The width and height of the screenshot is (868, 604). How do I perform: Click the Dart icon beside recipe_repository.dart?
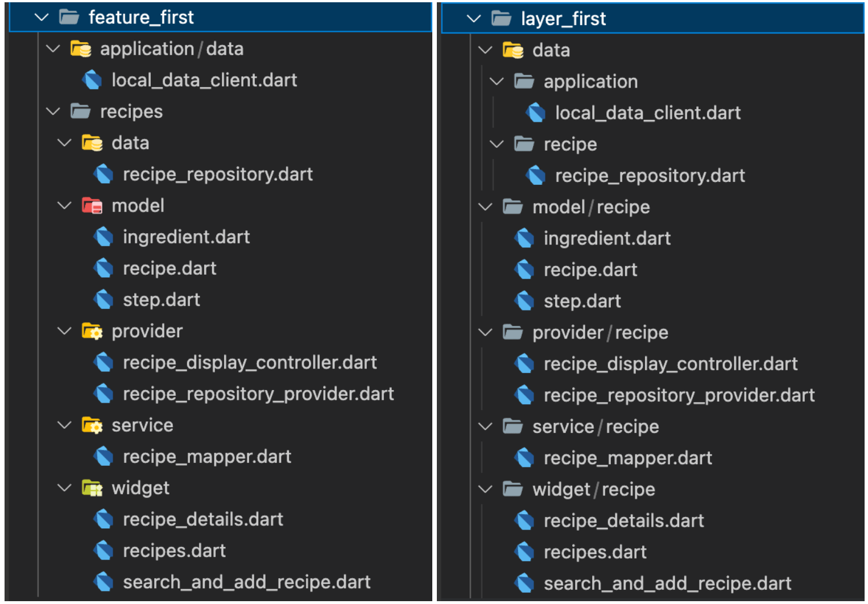point(104,174)
